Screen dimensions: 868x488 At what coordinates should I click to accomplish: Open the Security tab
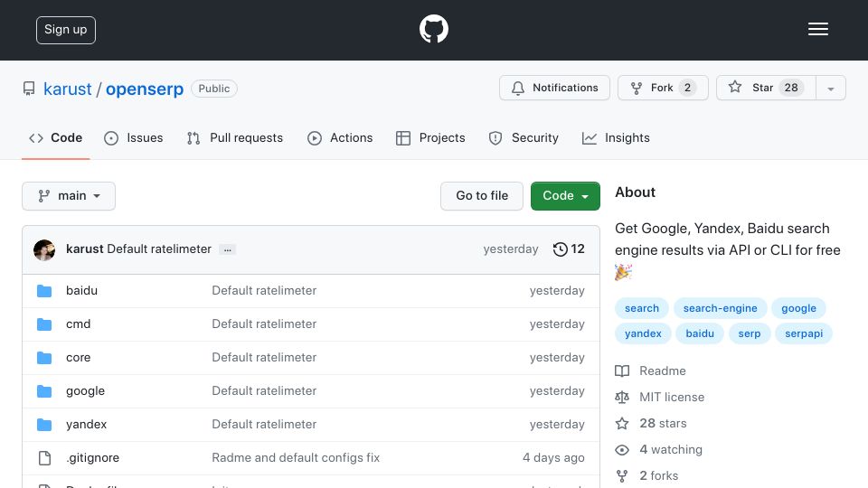coord(524,137)
